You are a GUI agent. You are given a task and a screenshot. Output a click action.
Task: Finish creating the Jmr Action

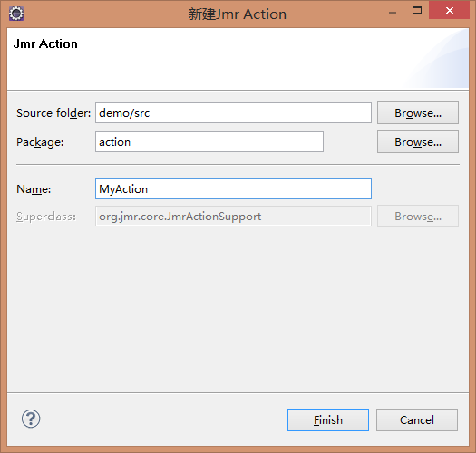coord(328,419)
